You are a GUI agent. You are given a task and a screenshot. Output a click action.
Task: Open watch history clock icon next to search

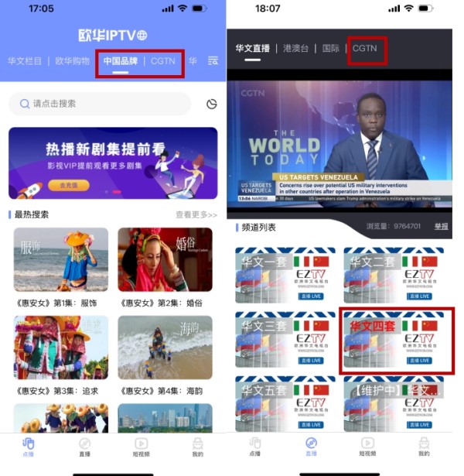pos(212,104)
